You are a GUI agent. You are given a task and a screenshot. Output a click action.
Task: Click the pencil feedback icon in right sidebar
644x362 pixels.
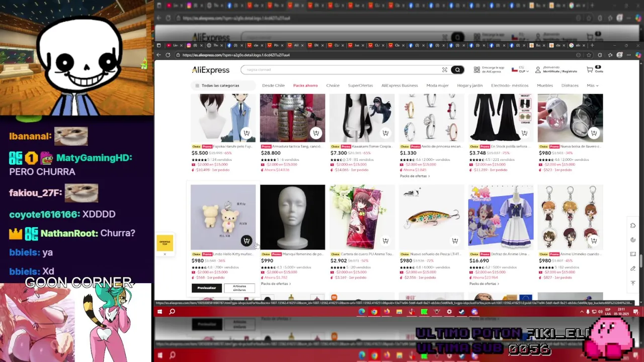pos(633,268)
